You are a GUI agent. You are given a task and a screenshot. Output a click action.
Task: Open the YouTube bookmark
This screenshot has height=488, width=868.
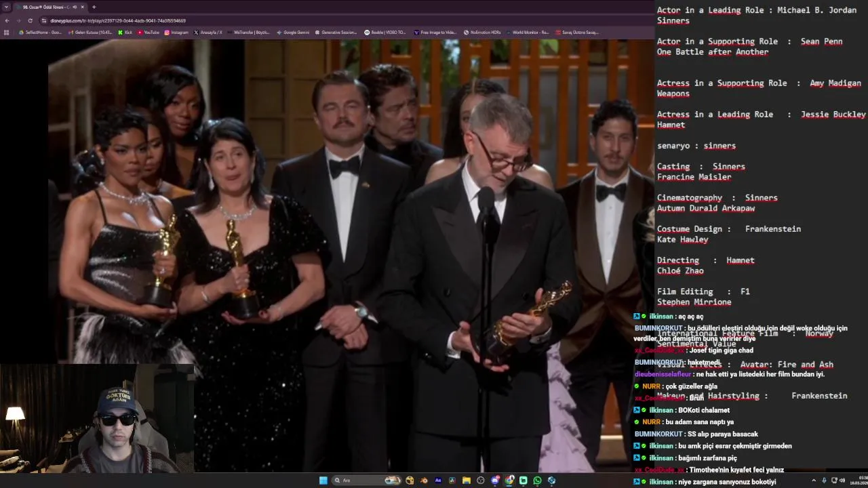(x=149, y=32)
